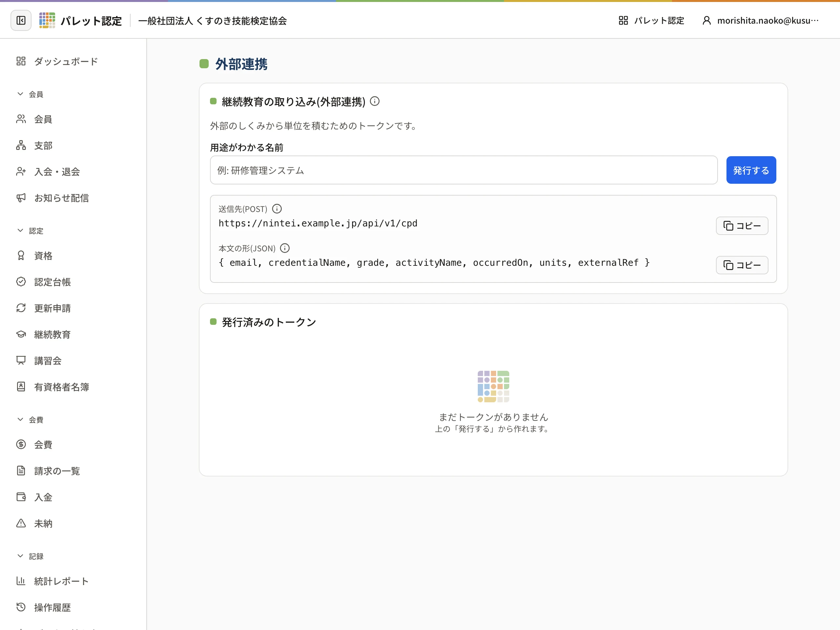Open 有資格者名簿 page
The height and width of the screenshot is (630, 840).
(73, 387)
